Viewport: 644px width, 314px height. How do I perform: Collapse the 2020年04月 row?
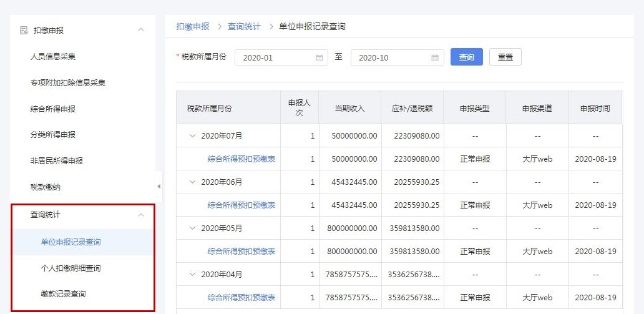(192, 273)
